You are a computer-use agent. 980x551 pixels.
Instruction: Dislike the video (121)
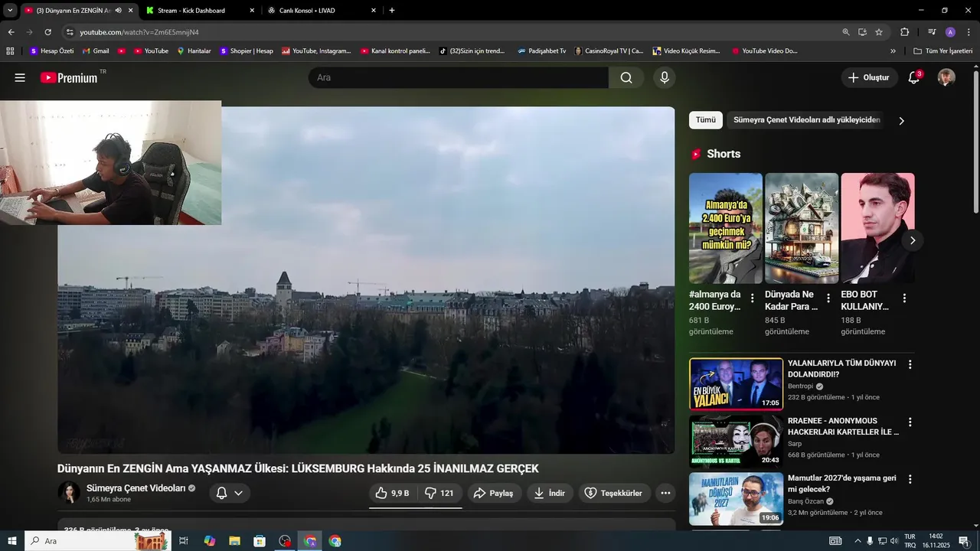pos(439,493)
